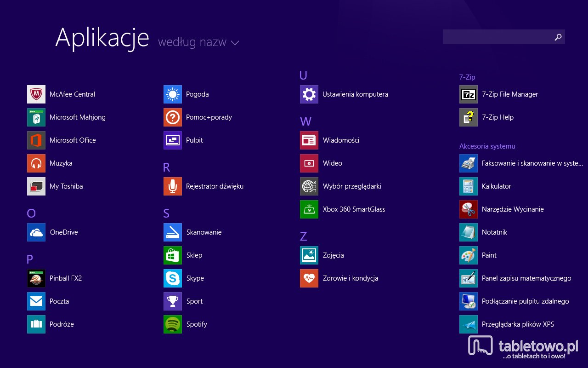This screenshot has height=368, width=588.
Task: Open Panel zapisu matematycznego icon
Action: coord(469,278)
